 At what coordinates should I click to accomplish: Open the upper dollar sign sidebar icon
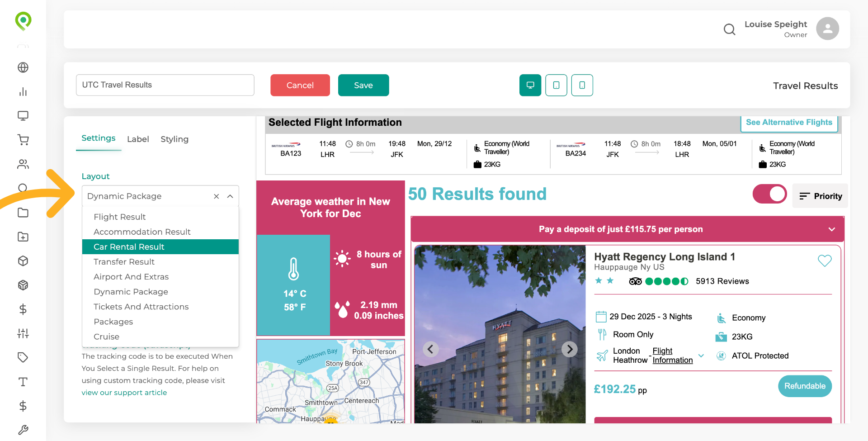pos(23,309)
